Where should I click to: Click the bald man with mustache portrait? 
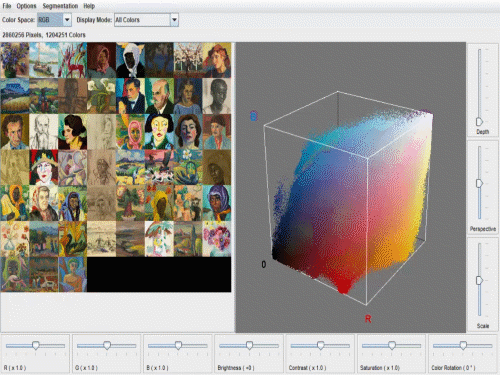click(159, 96)
